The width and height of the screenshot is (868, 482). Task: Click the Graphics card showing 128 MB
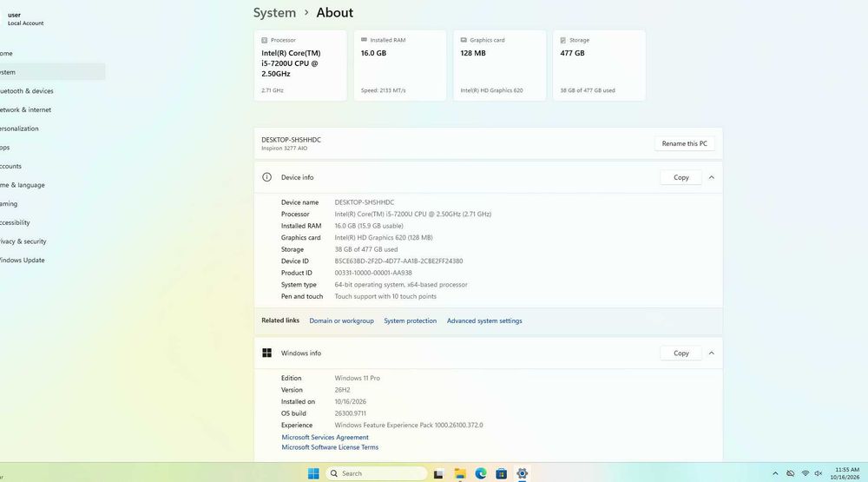[499, 65]
